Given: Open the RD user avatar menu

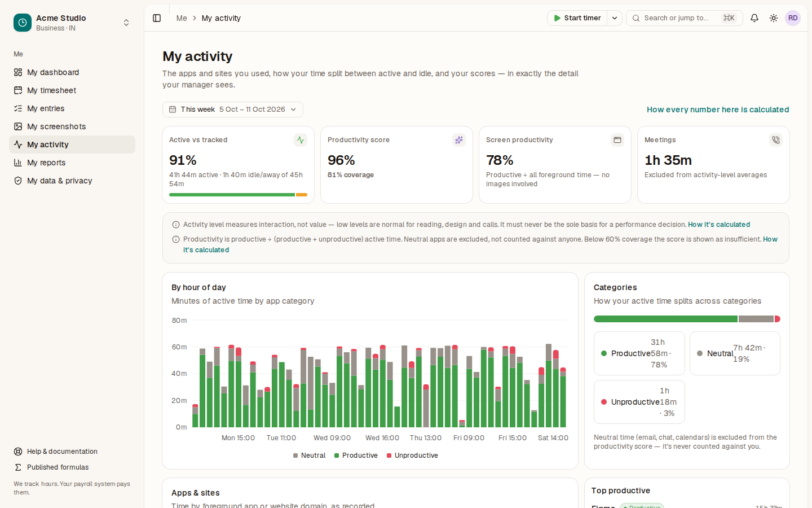Looking at the screenshot, I should (793, 18).
